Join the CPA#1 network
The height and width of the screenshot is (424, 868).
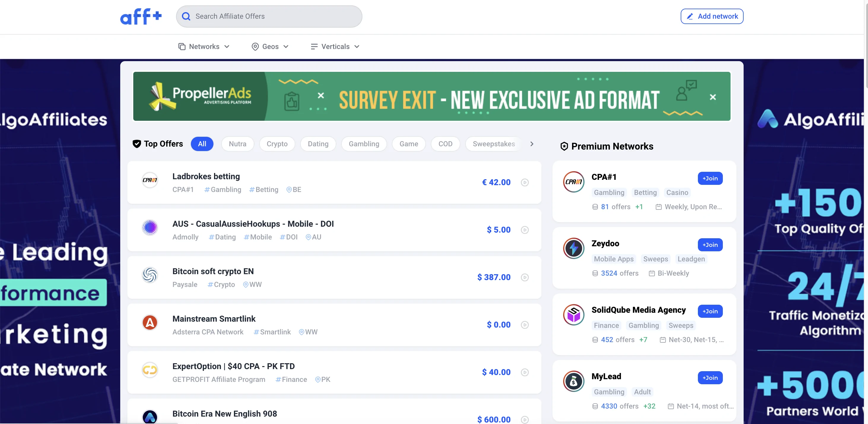click(x=710, y=178)
